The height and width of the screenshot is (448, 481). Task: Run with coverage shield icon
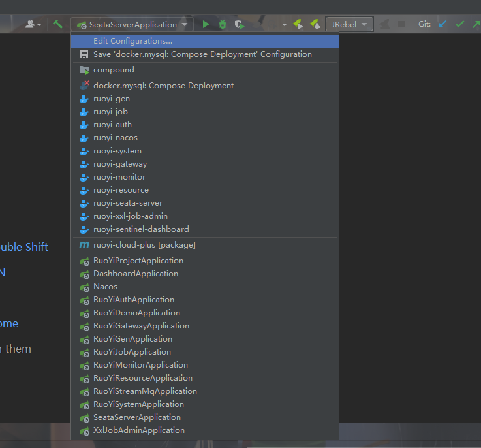[240, 24]
